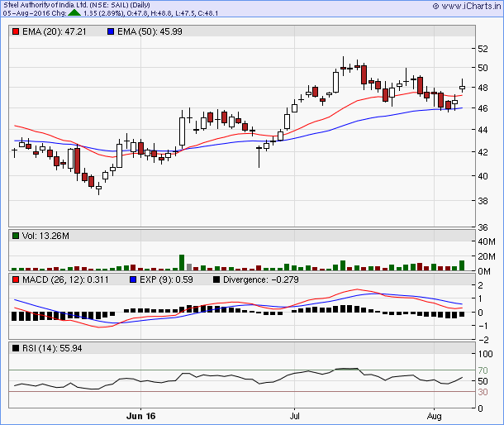Click the black Divergence legend swatch
This screenshot has width=504, height=425.
216,279
